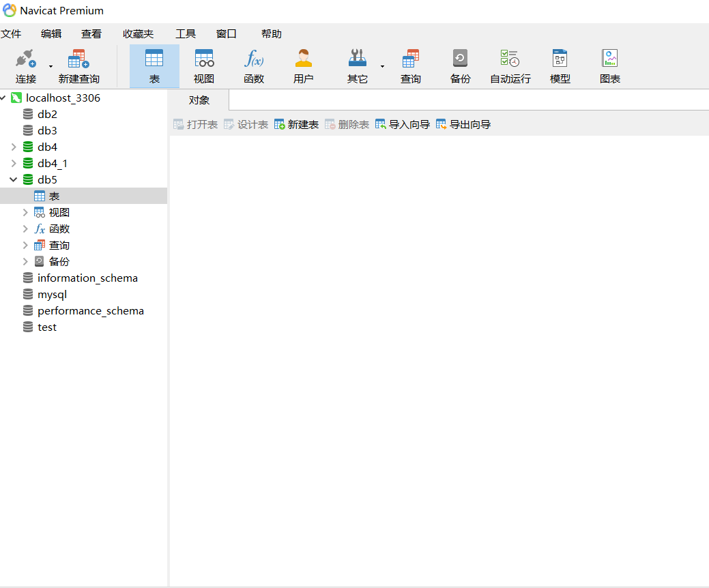Select the db4_1 database
Viewport: 709px width, 588px height.
(x=53, y=163)
